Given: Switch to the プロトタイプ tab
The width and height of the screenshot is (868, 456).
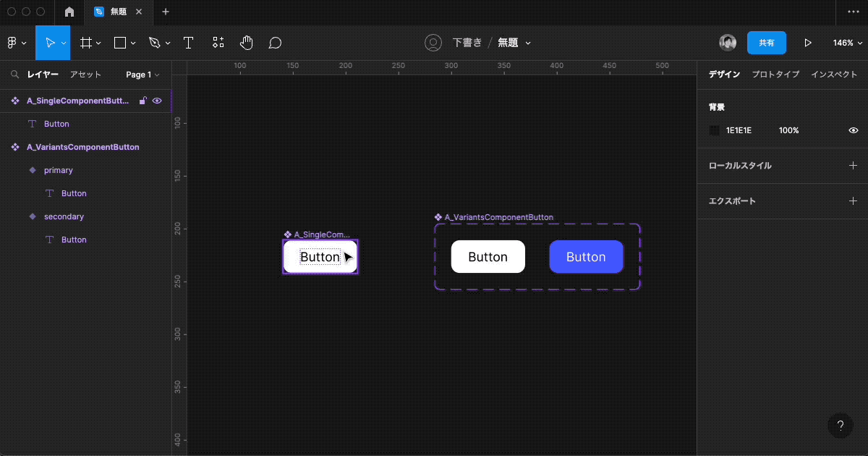Looking at the screenshot, I should click(775, 75).
